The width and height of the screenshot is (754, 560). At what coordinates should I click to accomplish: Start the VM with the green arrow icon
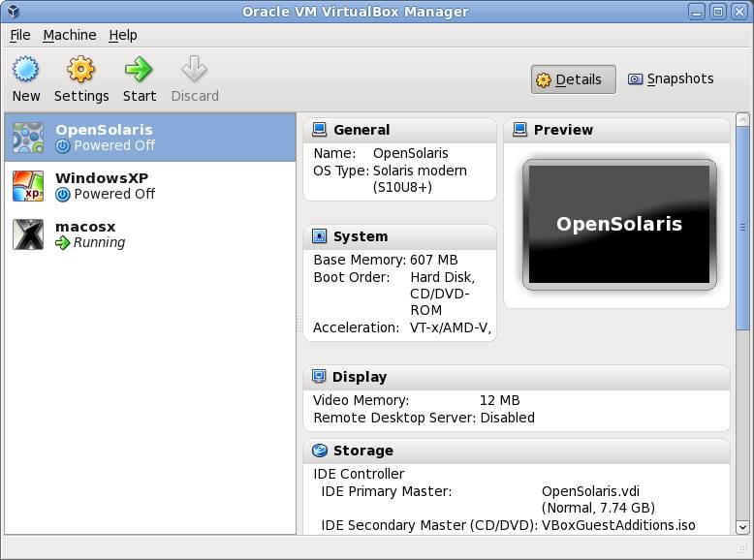(x=139, y=69)
